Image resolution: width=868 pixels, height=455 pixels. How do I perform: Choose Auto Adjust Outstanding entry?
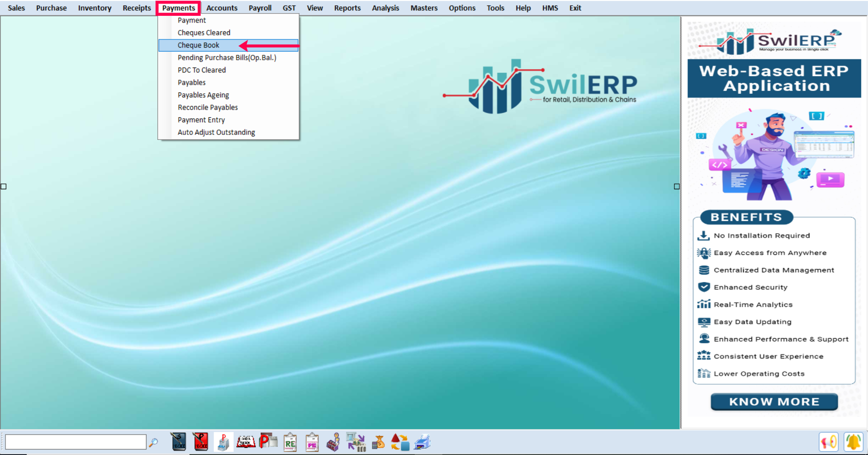(228, 132)
